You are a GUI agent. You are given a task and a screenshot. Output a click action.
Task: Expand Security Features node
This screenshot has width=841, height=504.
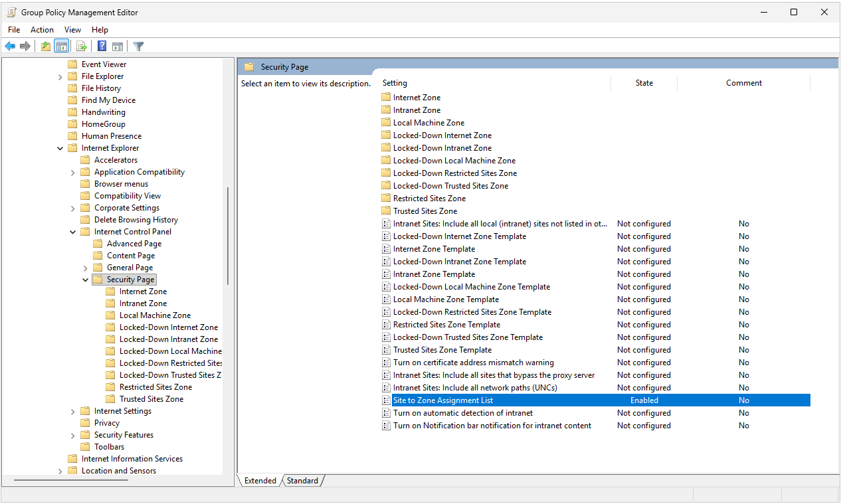[x=73, y=436]
